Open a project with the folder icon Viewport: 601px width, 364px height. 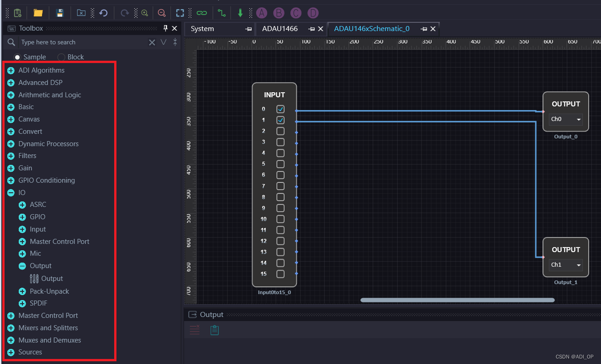pos(38,13)
